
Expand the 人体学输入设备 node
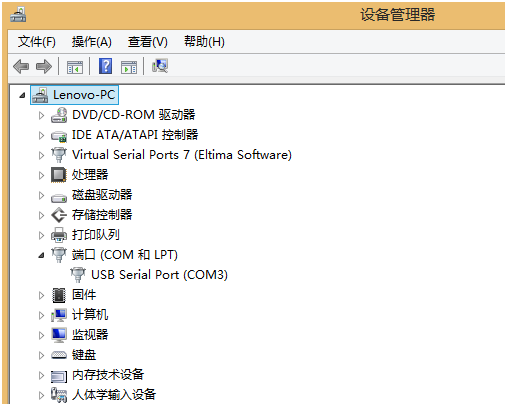(41, 395)
